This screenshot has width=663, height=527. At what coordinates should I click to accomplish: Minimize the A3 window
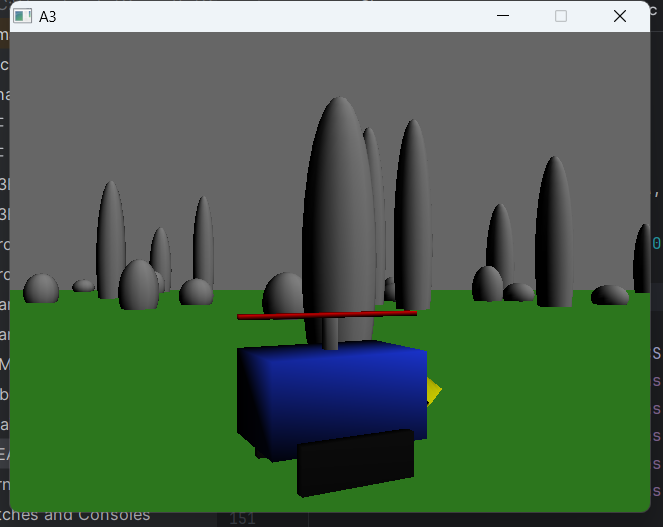502,16
